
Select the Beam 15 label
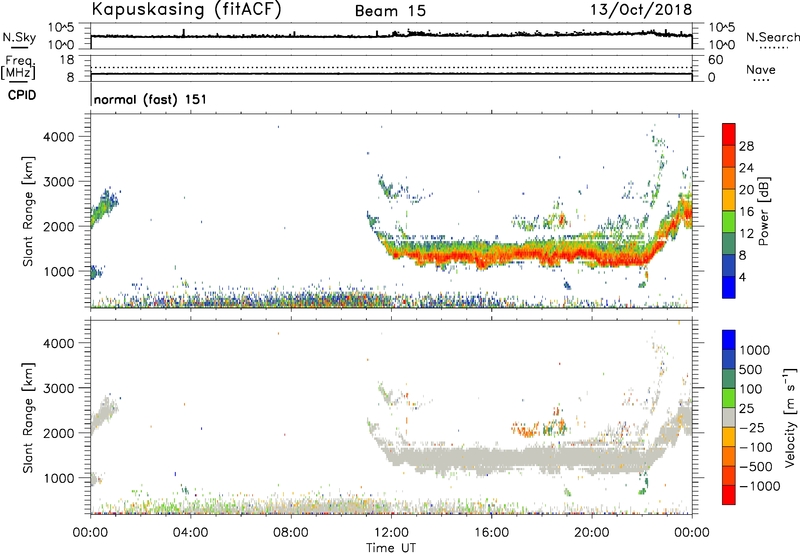[390, 11]
